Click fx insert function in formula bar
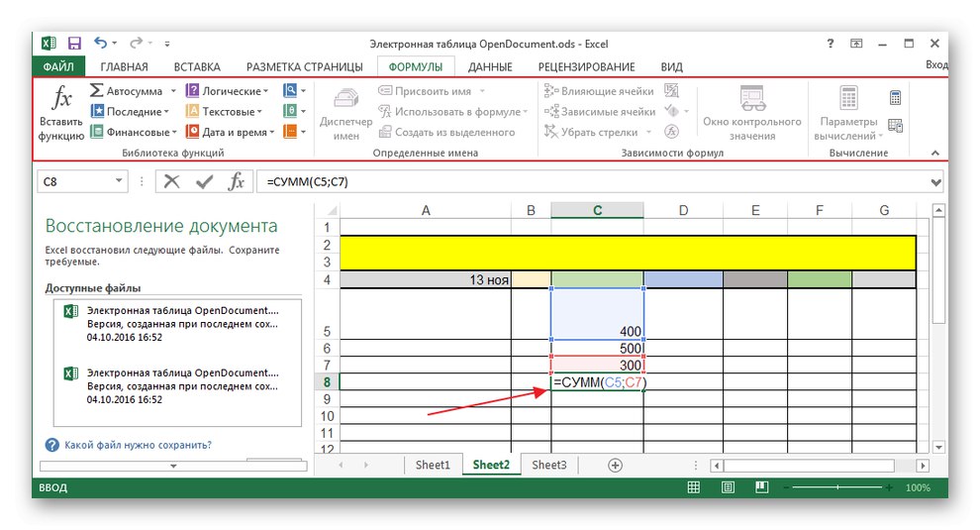The height and width of the screenshot is (530, 980). [x=237, y=181]
